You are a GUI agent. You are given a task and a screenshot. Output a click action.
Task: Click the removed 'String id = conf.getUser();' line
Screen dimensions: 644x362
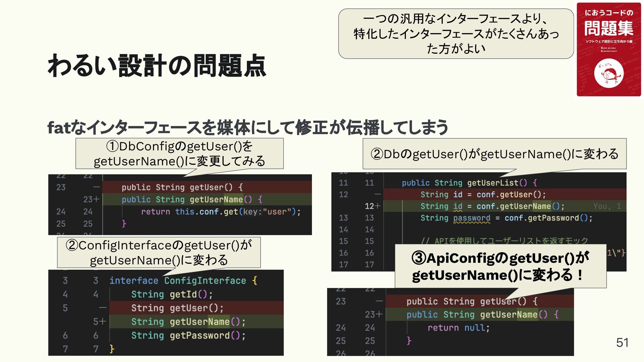click(483, 194)
